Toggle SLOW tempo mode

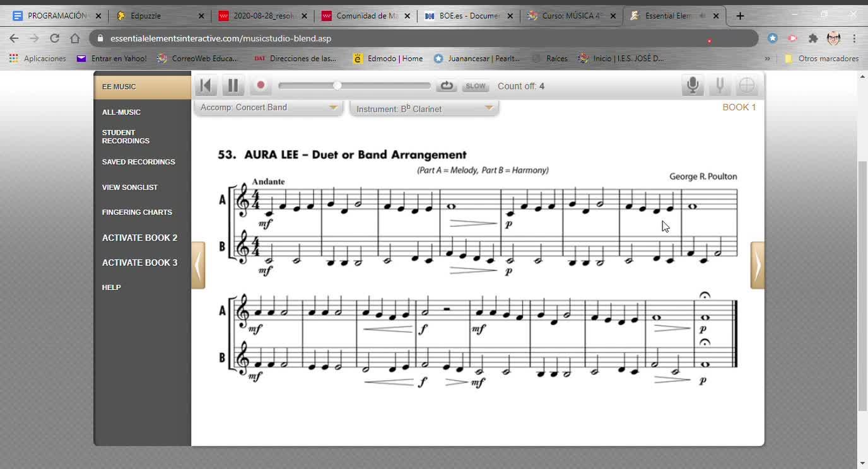(476, 86)
